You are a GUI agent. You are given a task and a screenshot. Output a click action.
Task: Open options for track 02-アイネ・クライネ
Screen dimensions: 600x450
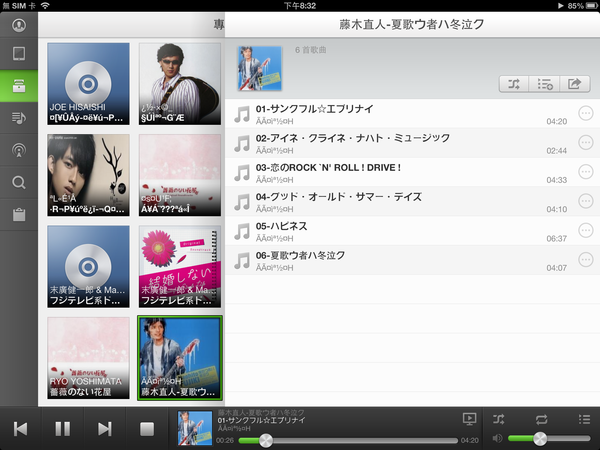[x=585, y=142]
